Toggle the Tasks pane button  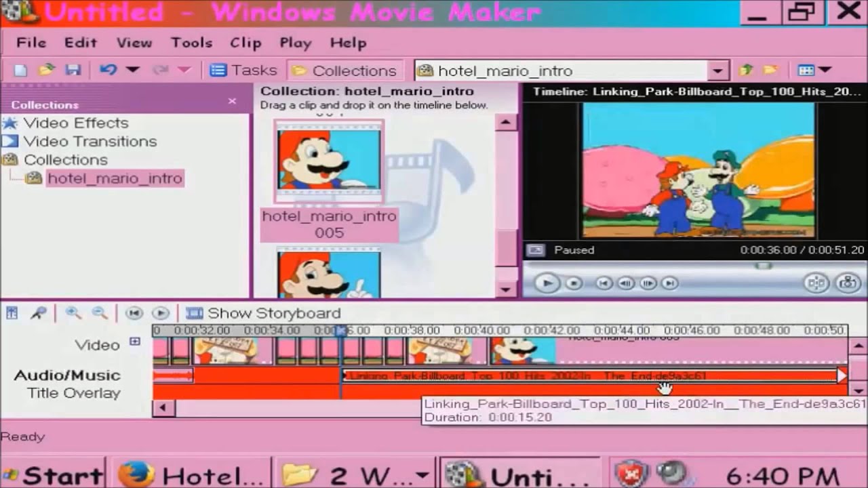pos(243,70)
